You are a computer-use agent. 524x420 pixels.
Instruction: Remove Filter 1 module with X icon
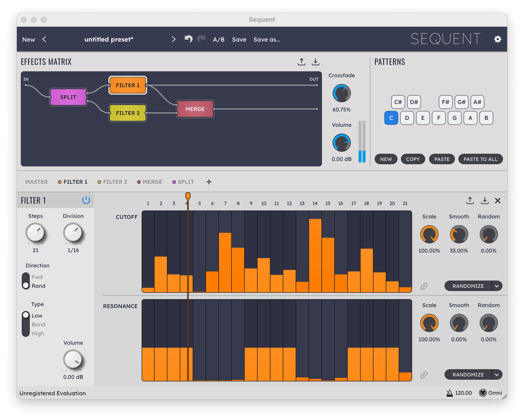[498, 200]
